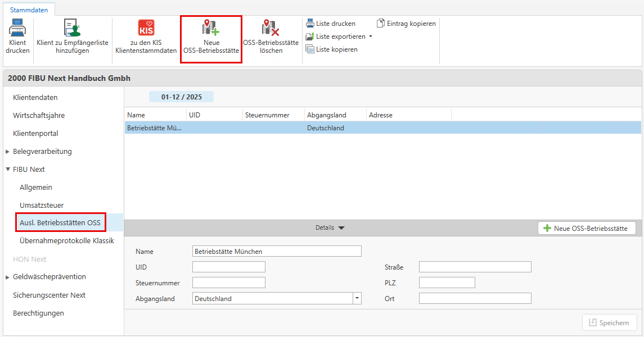Screen dimensions: 644x337
Task: Click the Liste drucken icon
Action: pos(310,24)
